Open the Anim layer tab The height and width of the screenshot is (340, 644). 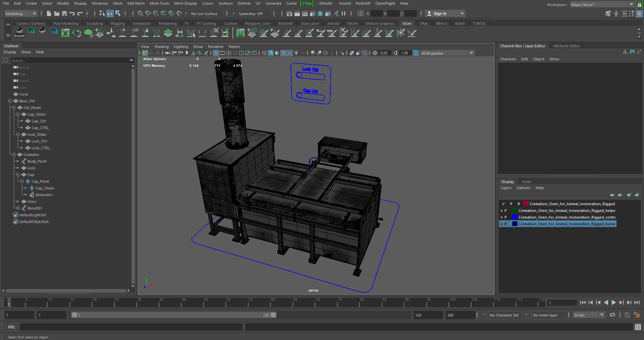[x=526, y=182]
